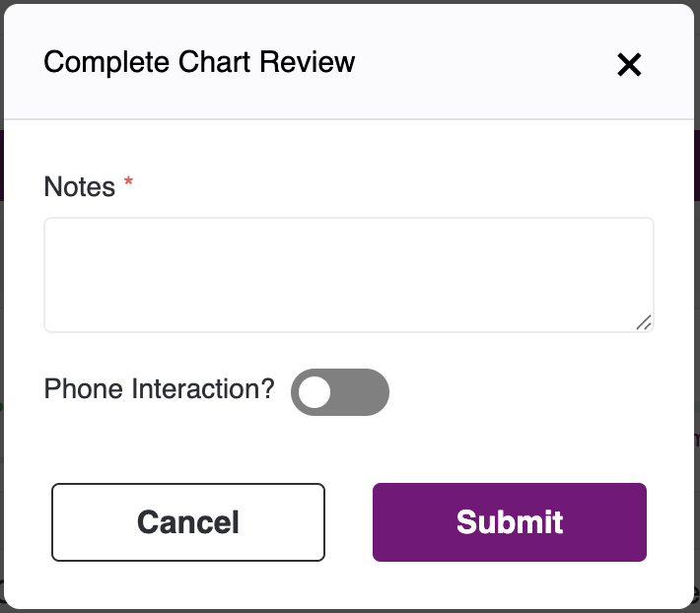Image resolution: width=700 pixels, height=613 pixels.
Task: Click the Complete Chart Review title
Action: coord(199,61)
